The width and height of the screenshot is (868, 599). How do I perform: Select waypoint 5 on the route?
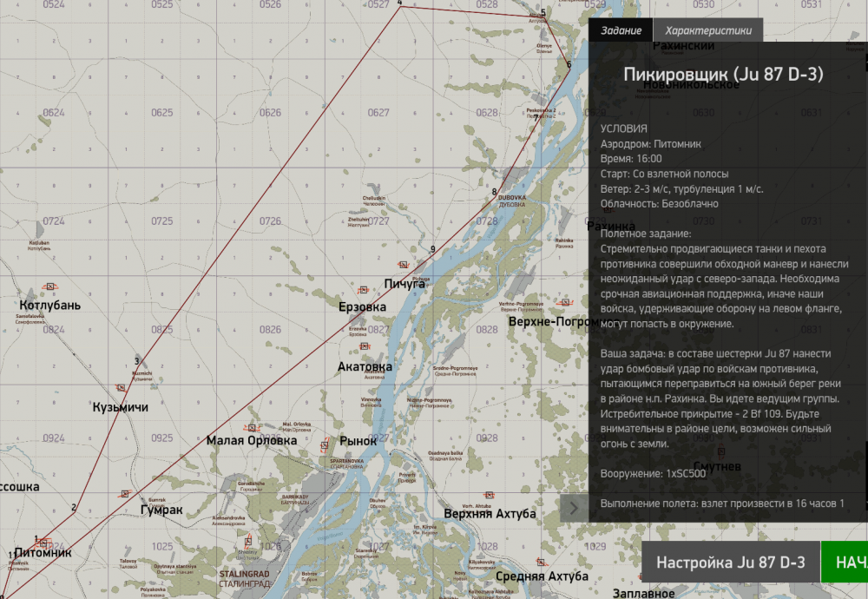(x=543, y=13)
